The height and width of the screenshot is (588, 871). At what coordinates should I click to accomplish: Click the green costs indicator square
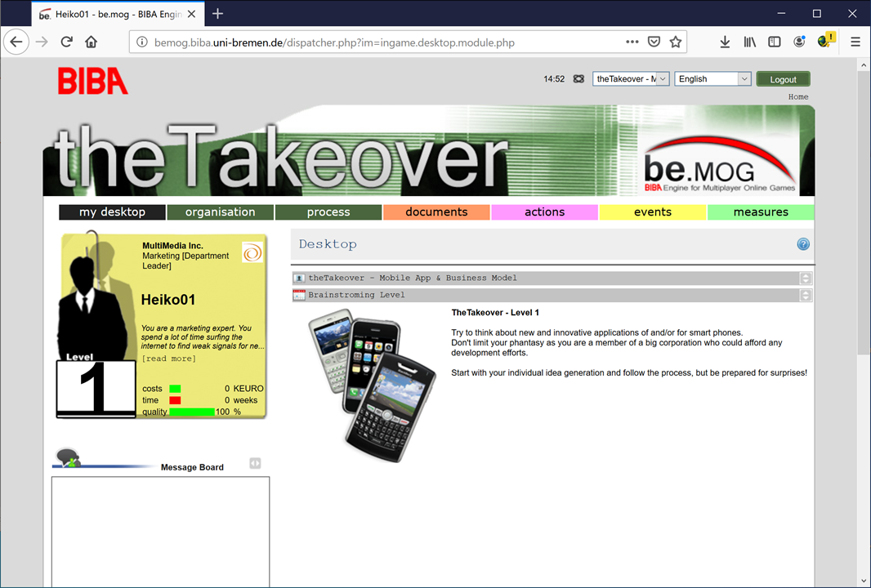(175, 389)
